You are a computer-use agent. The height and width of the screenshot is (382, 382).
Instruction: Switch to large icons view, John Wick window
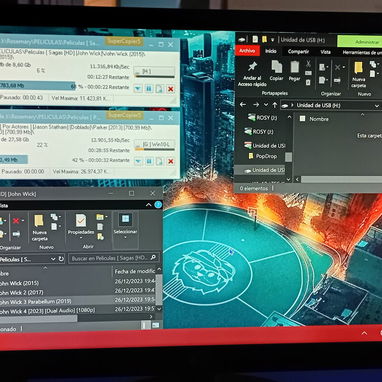pyautogui.click(x=155, y=325)
